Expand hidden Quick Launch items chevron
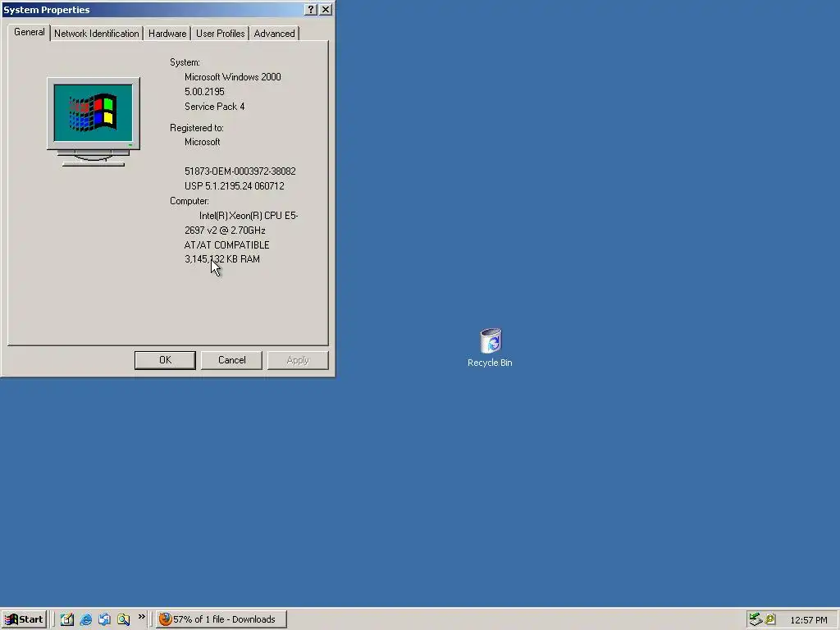Screen dimensions: 840x630 (141, 617)
